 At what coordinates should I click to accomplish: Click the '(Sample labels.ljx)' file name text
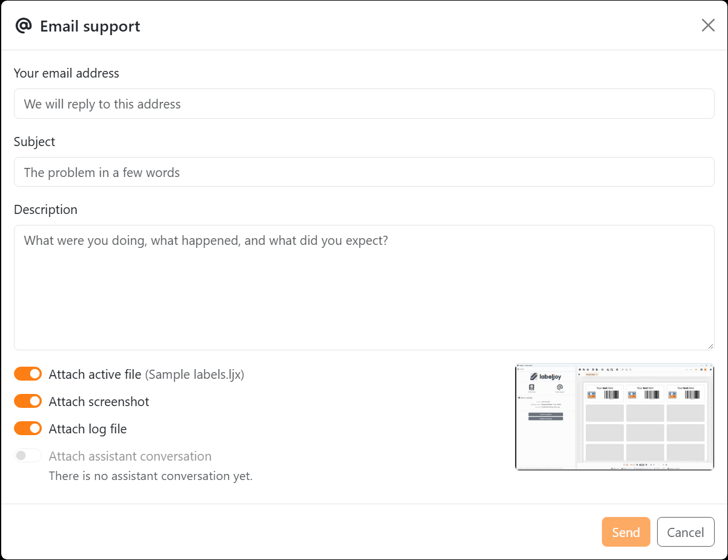[x=195, y=375]
